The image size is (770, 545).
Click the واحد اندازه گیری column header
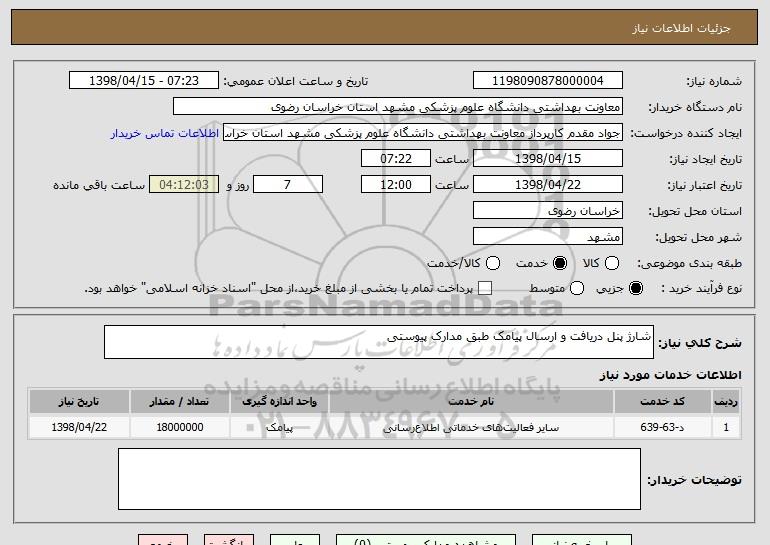pyautogui.click(x=279, y=402)
